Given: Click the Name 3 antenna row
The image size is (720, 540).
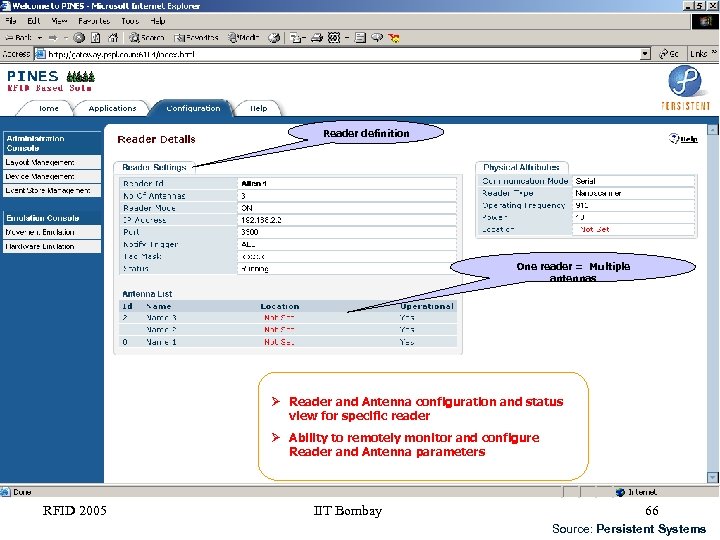Looking at the screenshot, I should click(288, 317).
